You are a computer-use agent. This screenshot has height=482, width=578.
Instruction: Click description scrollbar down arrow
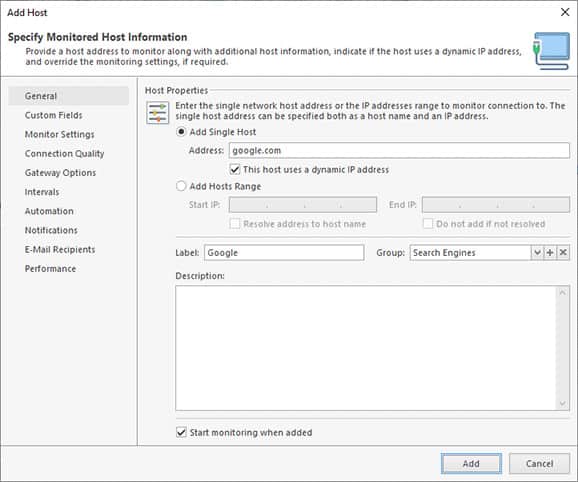(563, 403)
